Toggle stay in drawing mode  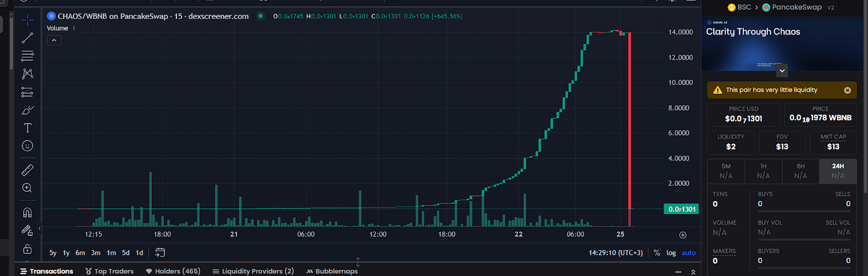(x=28, y=230)
